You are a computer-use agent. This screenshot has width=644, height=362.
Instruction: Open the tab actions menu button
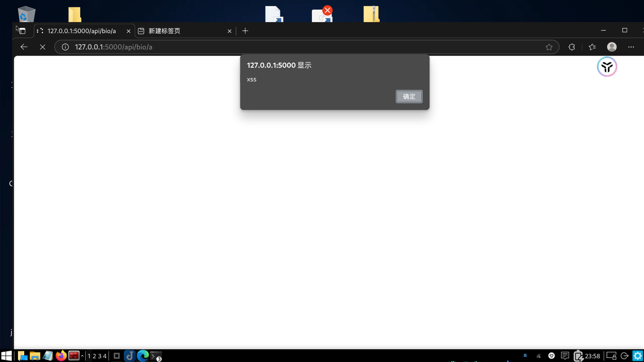coord(22,31)
